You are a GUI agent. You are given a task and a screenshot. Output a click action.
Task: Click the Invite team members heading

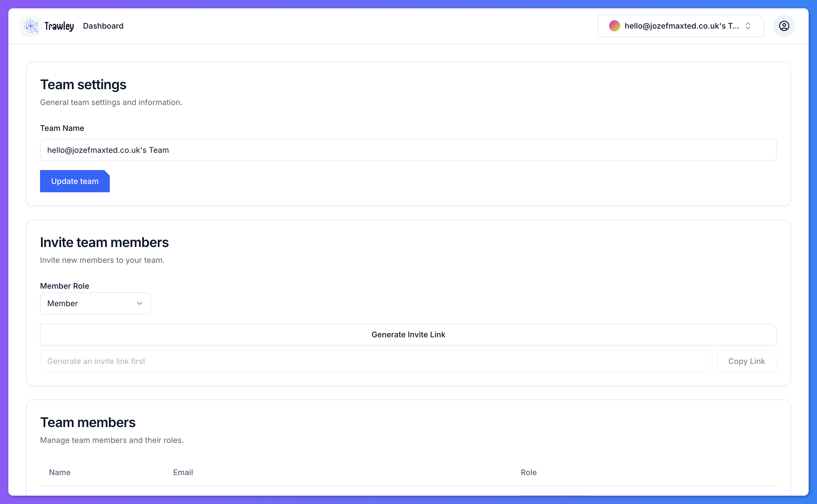[x=104, y=242]
